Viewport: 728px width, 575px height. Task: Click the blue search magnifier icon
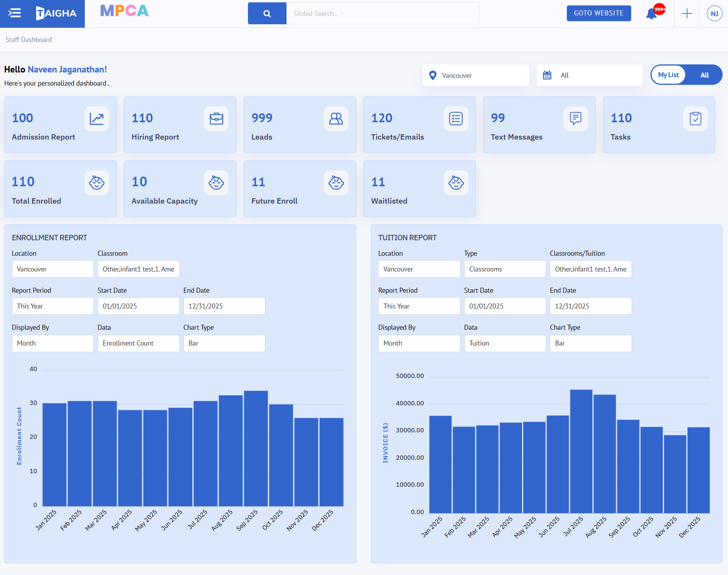coord(267,13)
